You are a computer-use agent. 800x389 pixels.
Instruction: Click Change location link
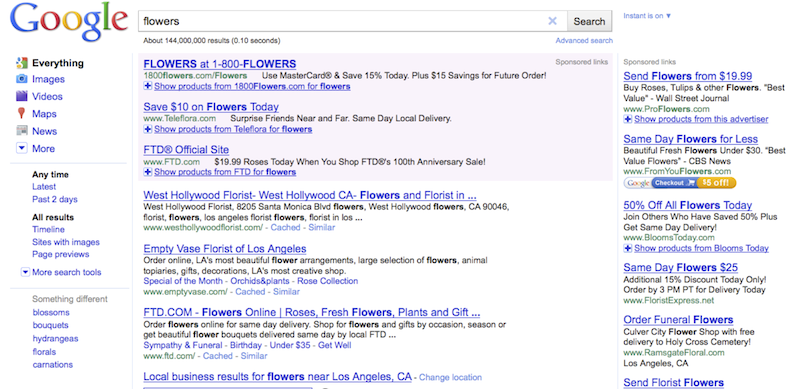click(451, 378)
